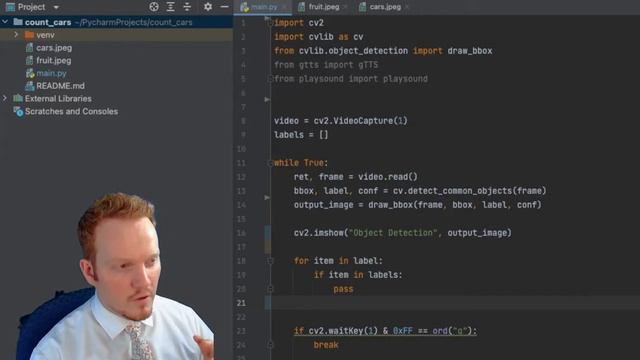The width and height of the screenshot is (640, 360).
Task: Select README.md in the project tree
Action: (x=60, y=86)
